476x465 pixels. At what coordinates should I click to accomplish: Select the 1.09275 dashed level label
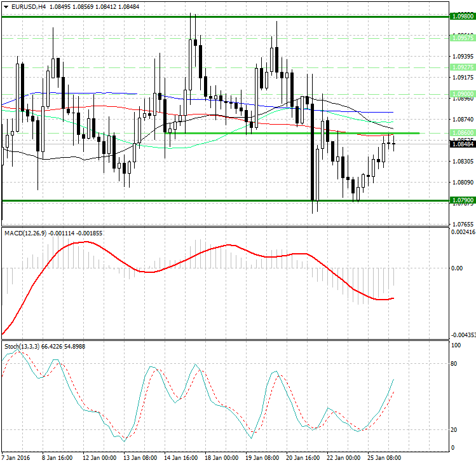point(461,67)
